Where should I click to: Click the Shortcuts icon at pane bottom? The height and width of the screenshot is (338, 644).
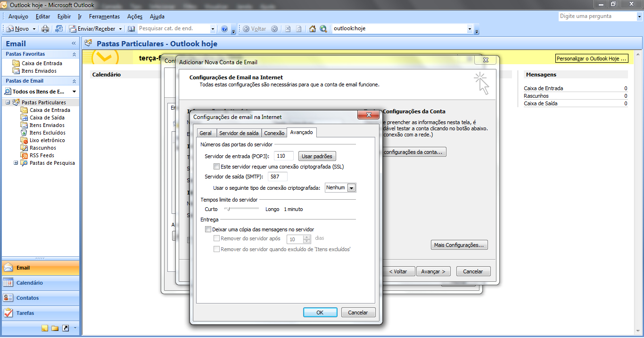point(66,328)
